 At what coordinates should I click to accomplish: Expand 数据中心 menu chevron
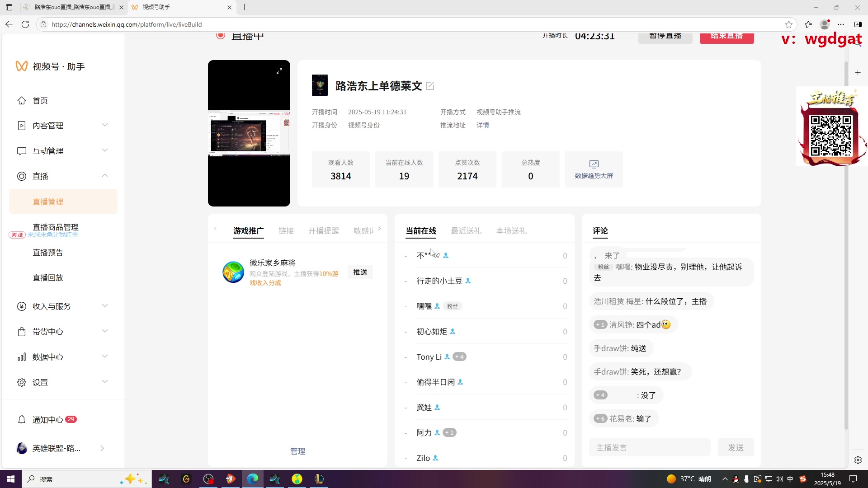click(x=105, y=357)
